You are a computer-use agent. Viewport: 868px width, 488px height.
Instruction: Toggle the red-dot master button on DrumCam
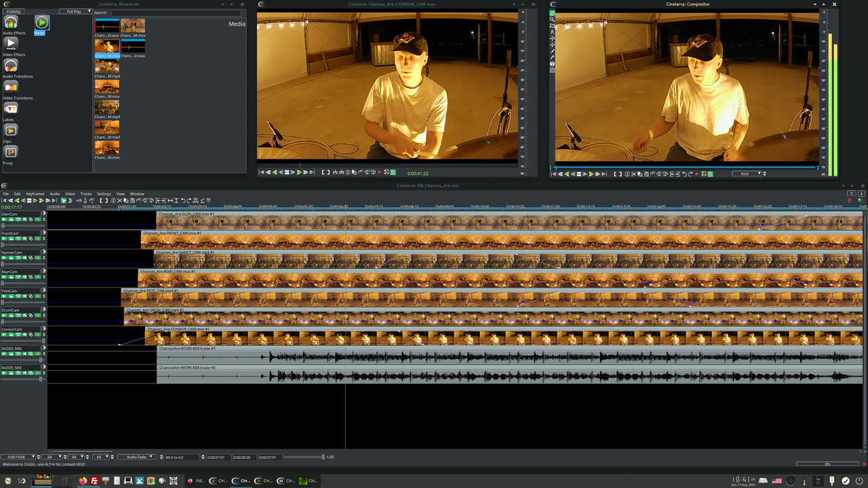(37, 315)
